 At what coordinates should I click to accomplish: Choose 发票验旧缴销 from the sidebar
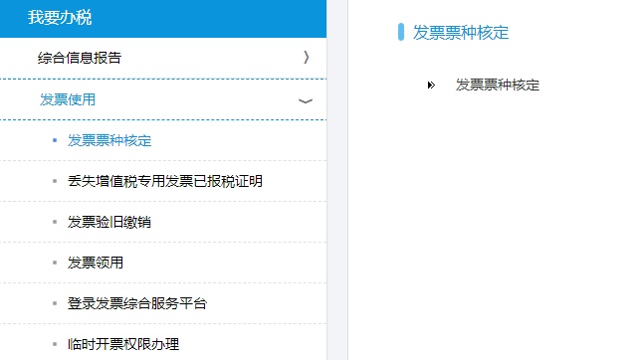click(x=109, y=222)
